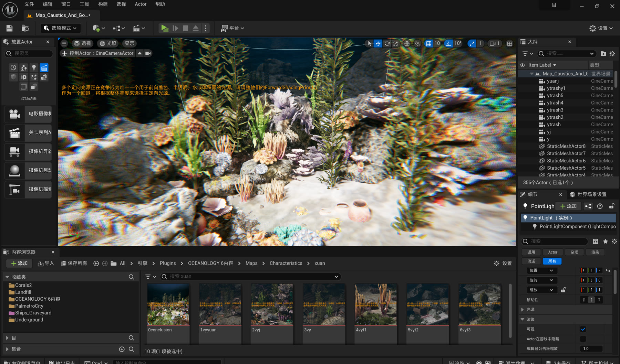Toggle Actor Hidden In Game checkbox

coord(583,339)
